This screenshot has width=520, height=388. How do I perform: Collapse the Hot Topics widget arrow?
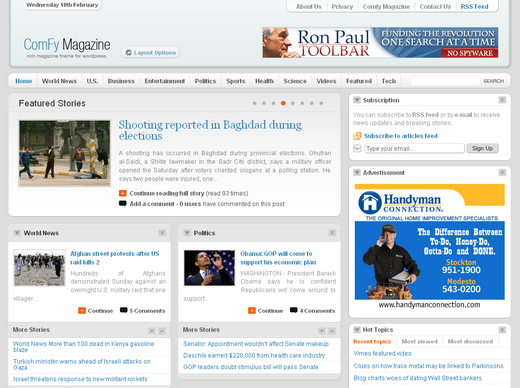(357, 330)
